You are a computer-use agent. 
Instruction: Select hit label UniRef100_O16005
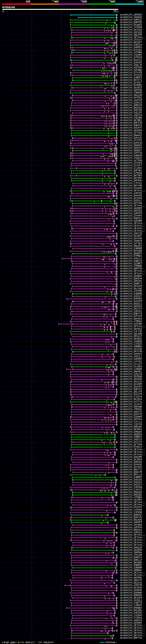pos(131,100)
